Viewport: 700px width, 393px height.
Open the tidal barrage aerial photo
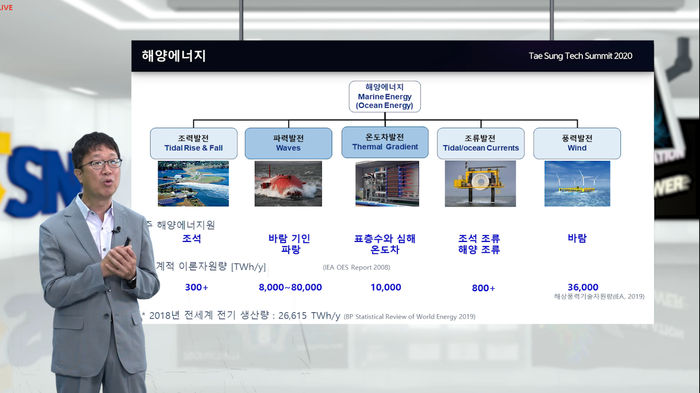193,184
